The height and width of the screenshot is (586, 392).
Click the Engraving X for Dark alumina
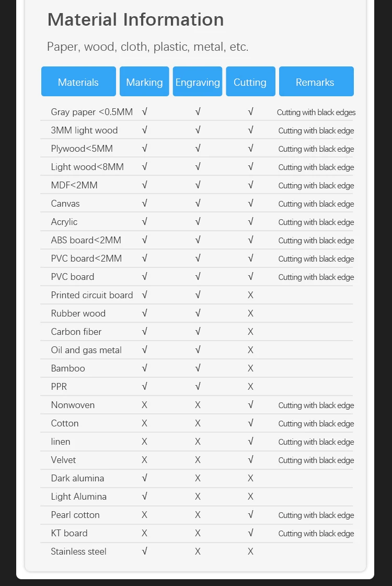198,478
